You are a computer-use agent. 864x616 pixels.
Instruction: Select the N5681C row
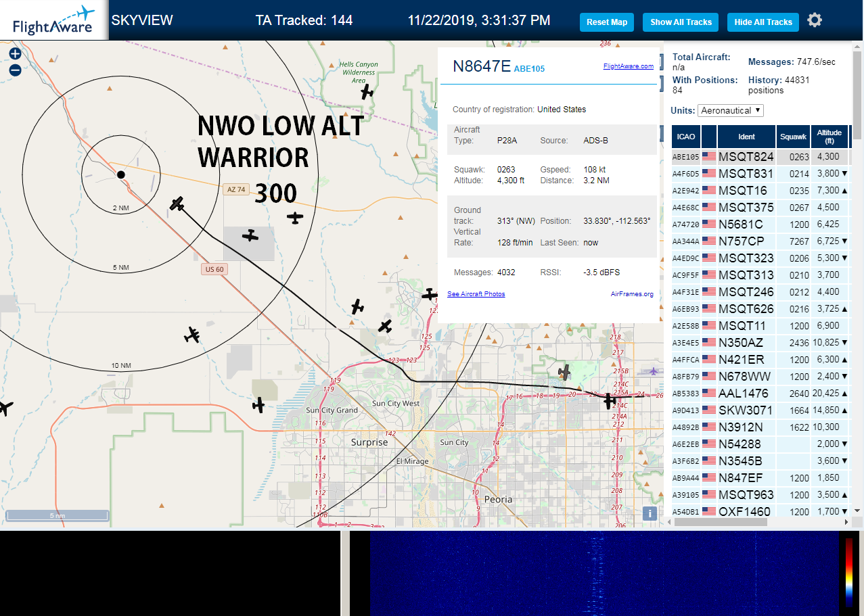(760, 224)
